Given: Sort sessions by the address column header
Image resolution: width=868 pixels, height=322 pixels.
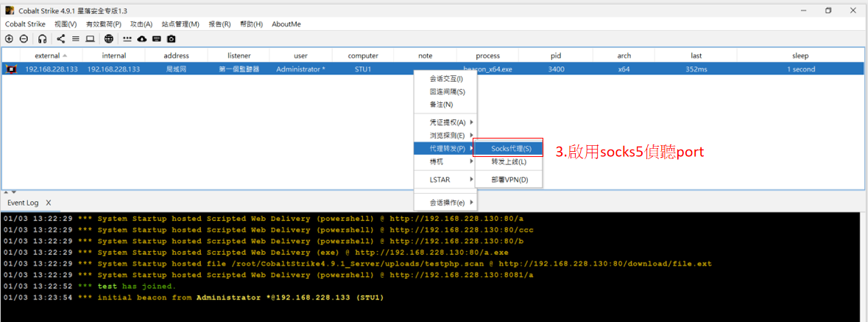Looking at the screenshot, I should pos(176,55).
